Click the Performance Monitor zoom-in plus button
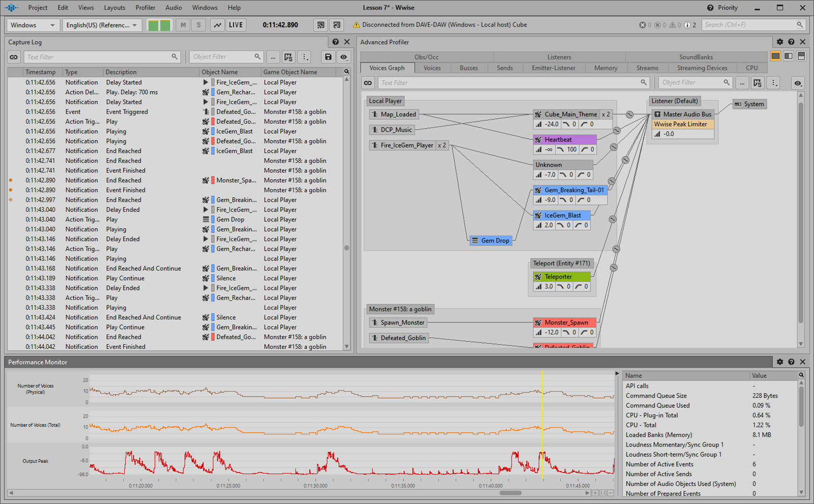 [x=595, y=493]
